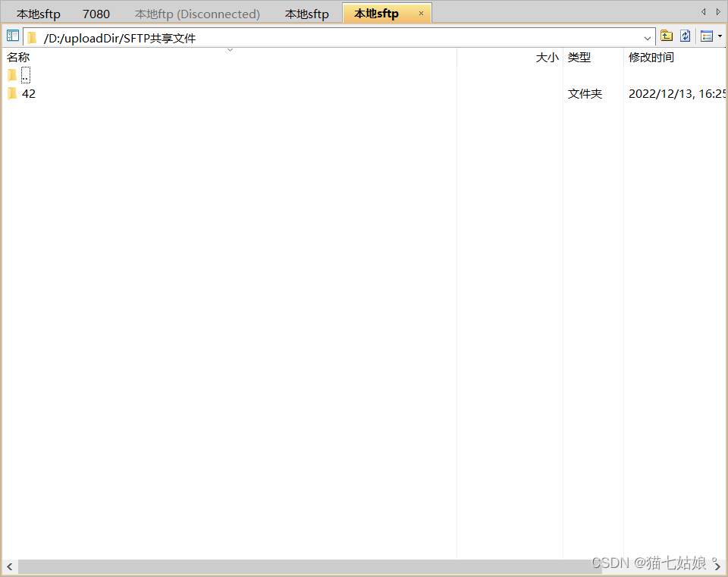728x577 pixels.
Task: Open the view mode icon
Action: (707, 36)
